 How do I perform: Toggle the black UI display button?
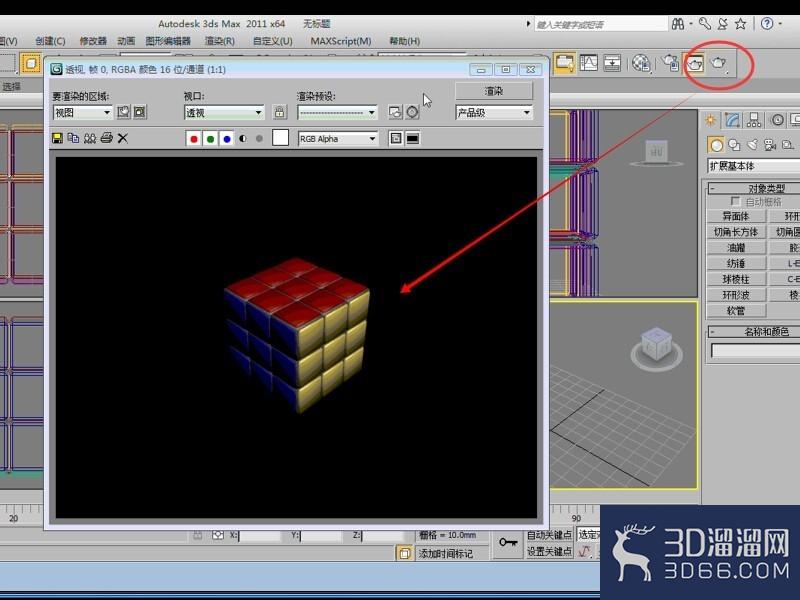click(x=413, y=138)
